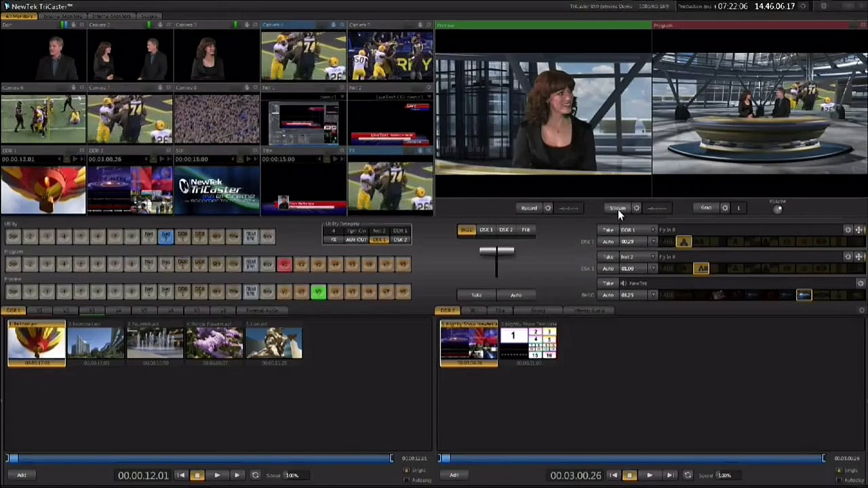This screenshot has width=868, height=488.
Task: Toggle FTB delegate button
Action: coord(526,230)
